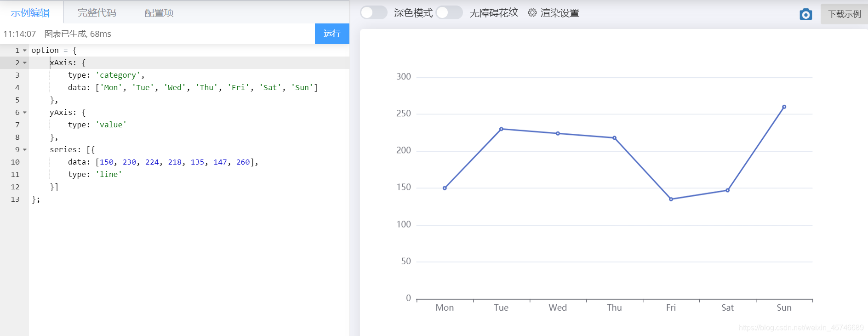Collapse the xAxis fold arrow on line 2

25,63
